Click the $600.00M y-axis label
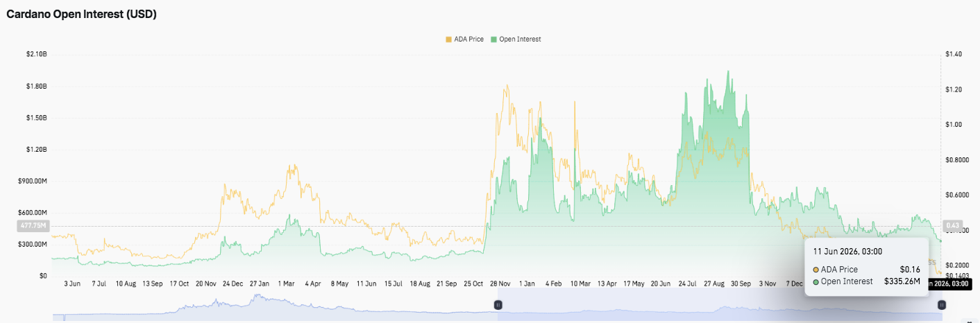This screenshot has height=323, width=980. click(33, 213)
